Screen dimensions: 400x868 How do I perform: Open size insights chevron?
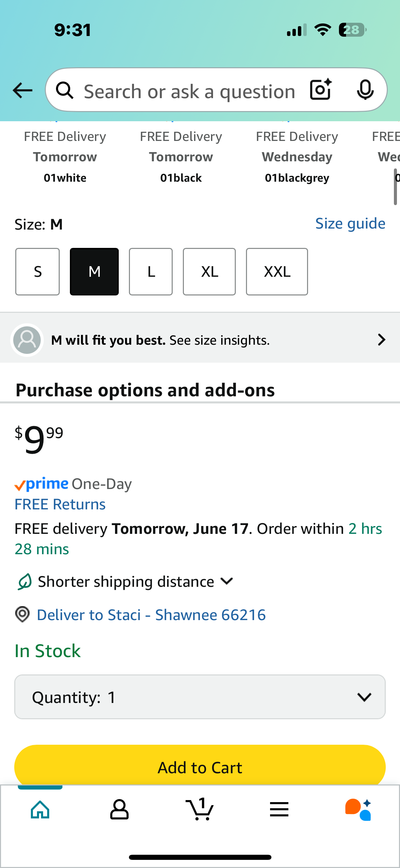(x=381, y=340)
